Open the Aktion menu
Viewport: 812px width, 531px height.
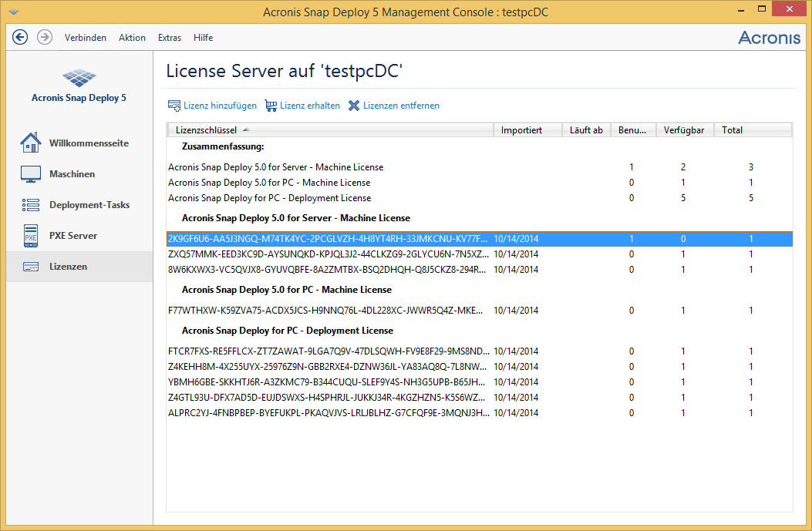[x=132, y=38]
